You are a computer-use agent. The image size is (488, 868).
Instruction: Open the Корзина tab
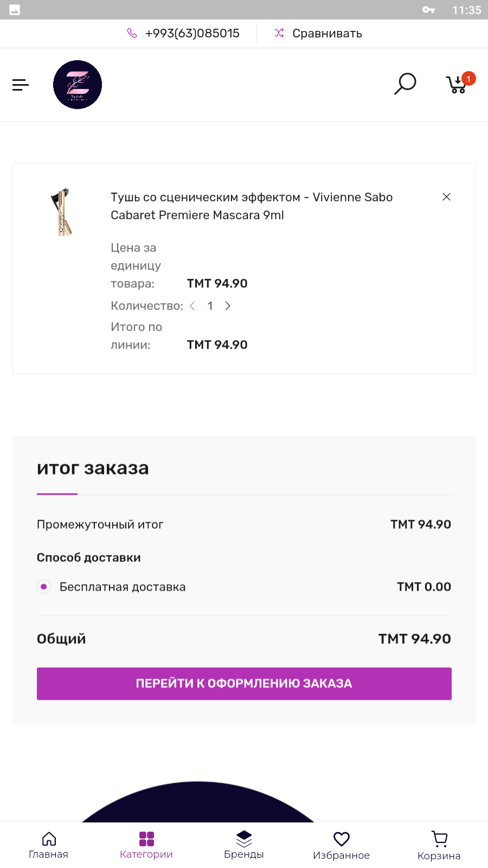point(439,845)
